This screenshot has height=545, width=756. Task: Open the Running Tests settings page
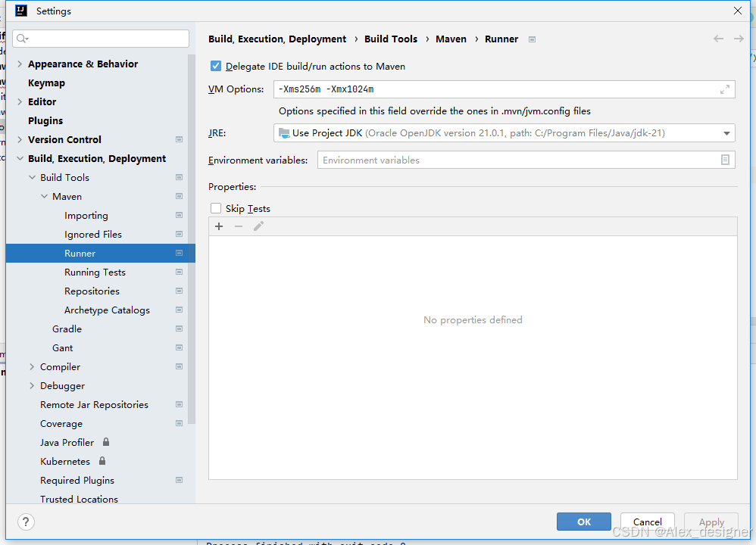point(95,272)
